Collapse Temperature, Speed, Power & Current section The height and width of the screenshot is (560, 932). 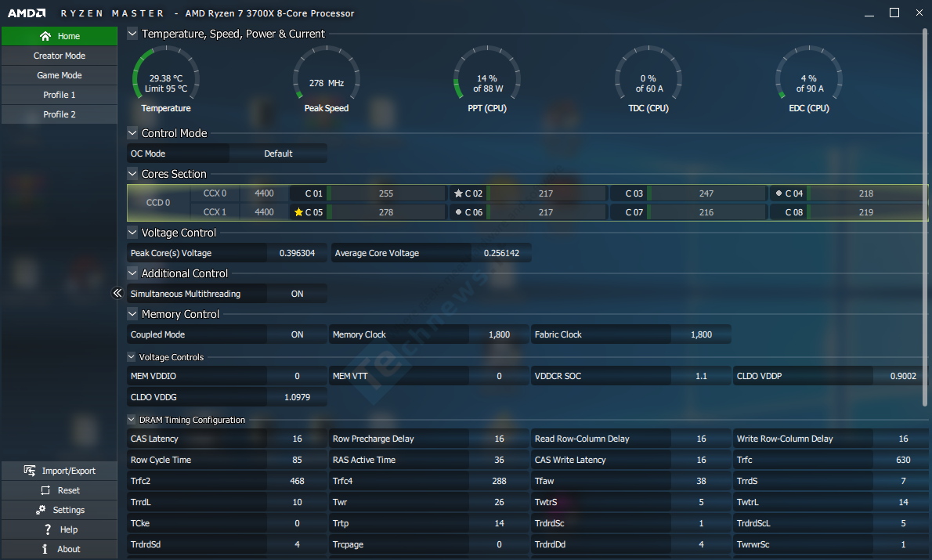pos(132,34)
